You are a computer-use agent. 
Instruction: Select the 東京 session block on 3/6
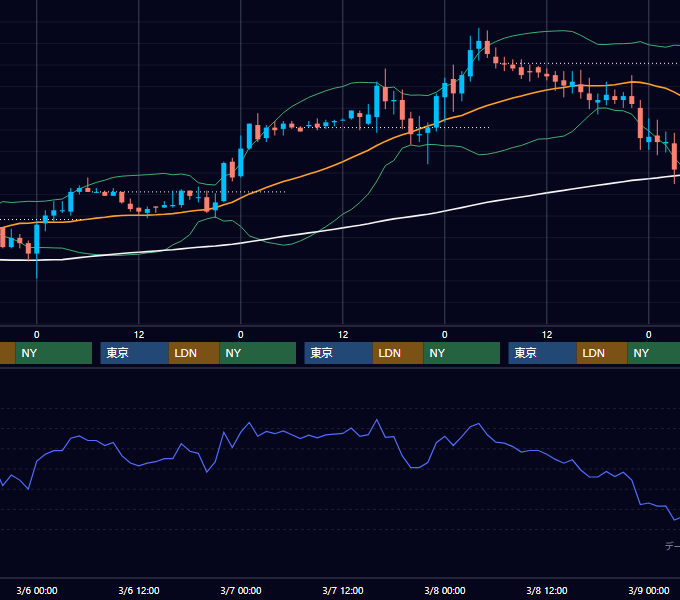click(x=134, y=353)
